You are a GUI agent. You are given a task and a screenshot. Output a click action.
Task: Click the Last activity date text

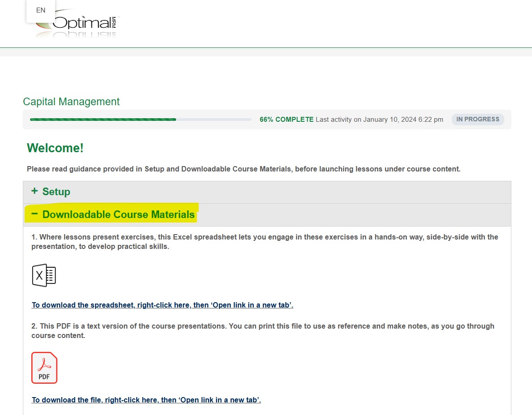379,120
